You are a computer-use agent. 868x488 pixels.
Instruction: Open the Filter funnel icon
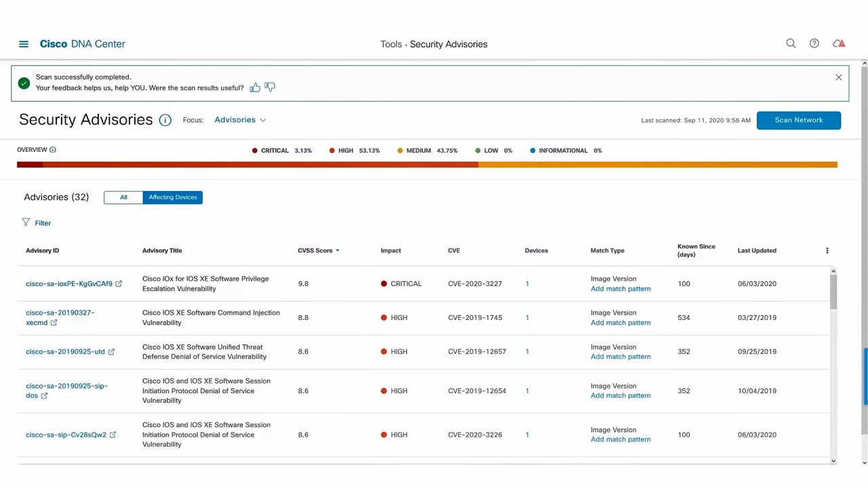click(26, 222)
